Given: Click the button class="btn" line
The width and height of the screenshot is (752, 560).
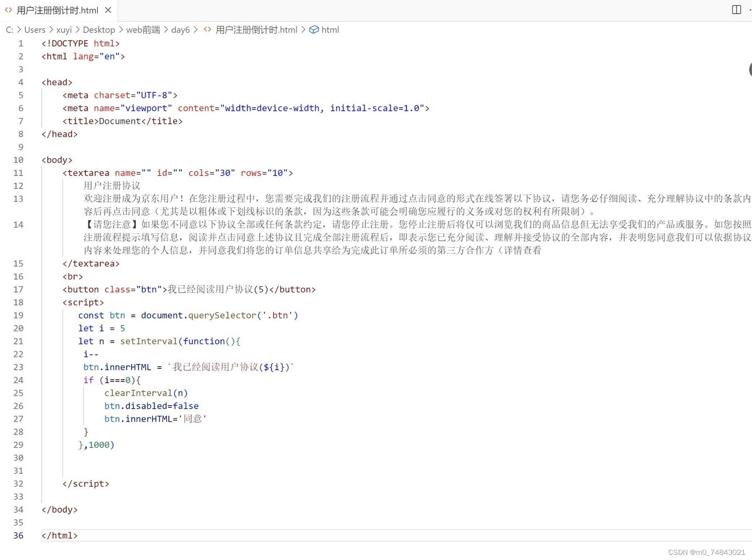Looking at the screenshot, I should coord(189,290).
